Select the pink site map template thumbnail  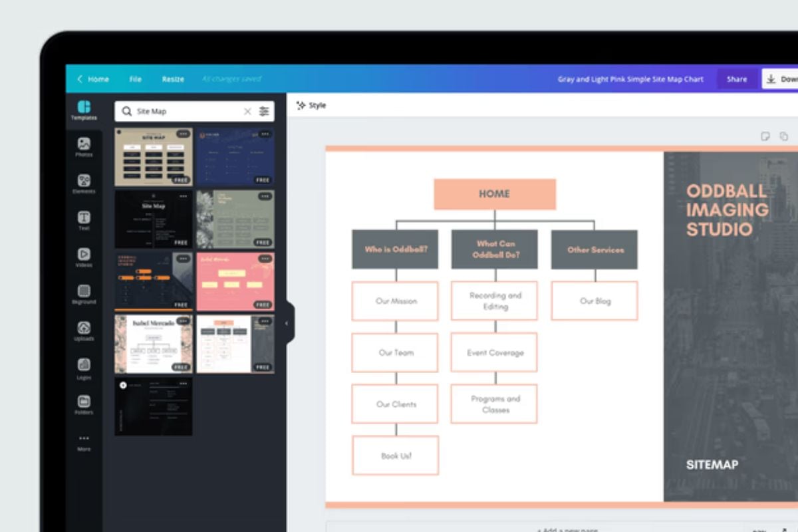(235, 281)
